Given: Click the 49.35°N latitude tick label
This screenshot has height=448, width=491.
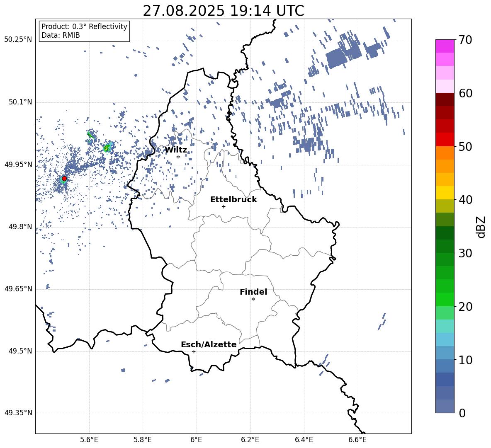Looking at the screenshot, I should (x=18, y=413).
